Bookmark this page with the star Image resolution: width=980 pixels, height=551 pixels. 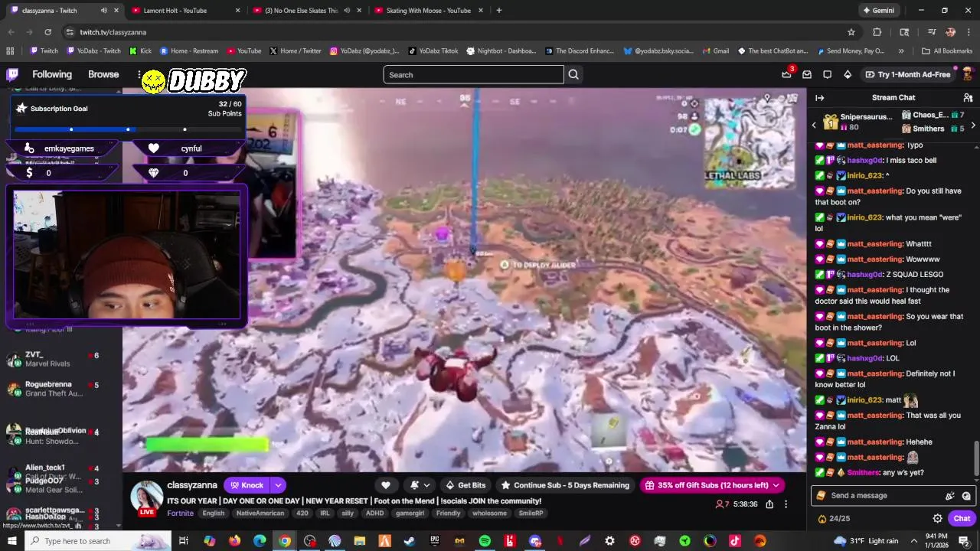click(x=851, y=32)
